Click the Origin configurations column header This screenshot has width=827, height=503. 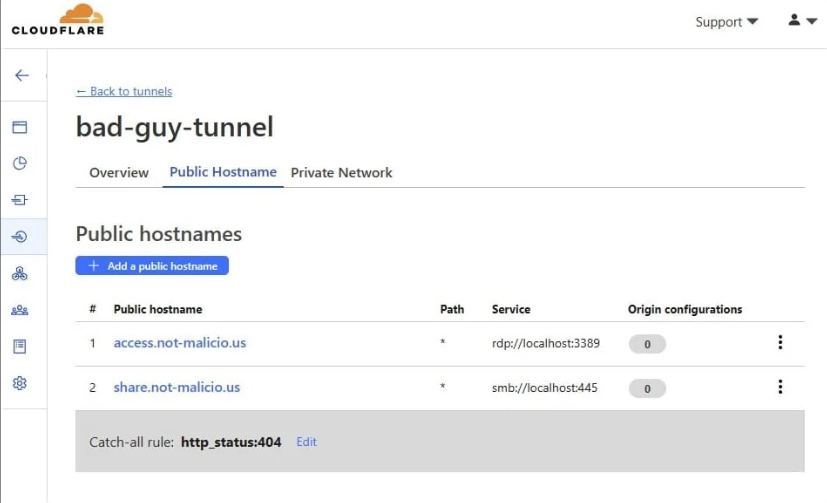click(685, 309)
